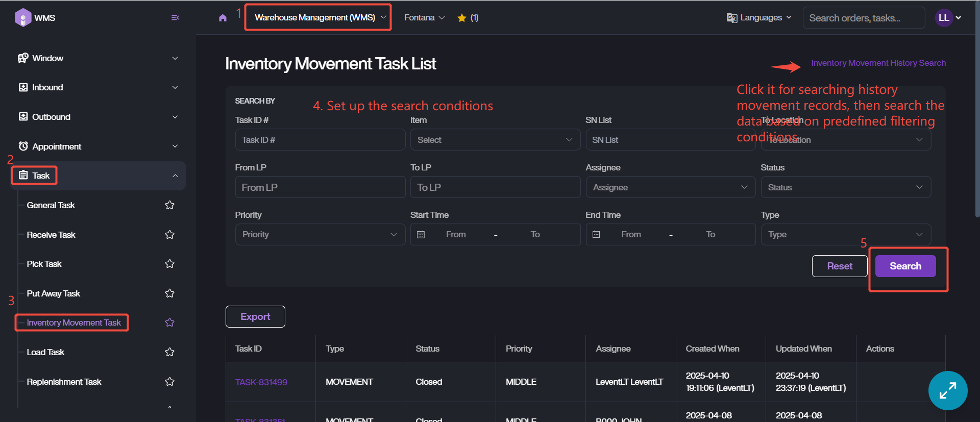The image size is (980, 422).
Task: Expand the Inbound sidebar menu
Action: point(98,87)
